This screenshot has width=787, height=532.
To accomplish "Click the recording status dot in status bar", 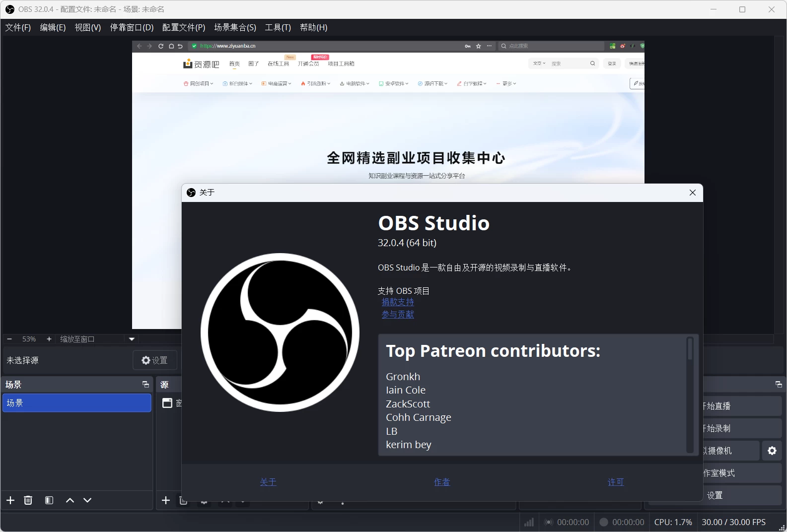I will coord(604,522).
